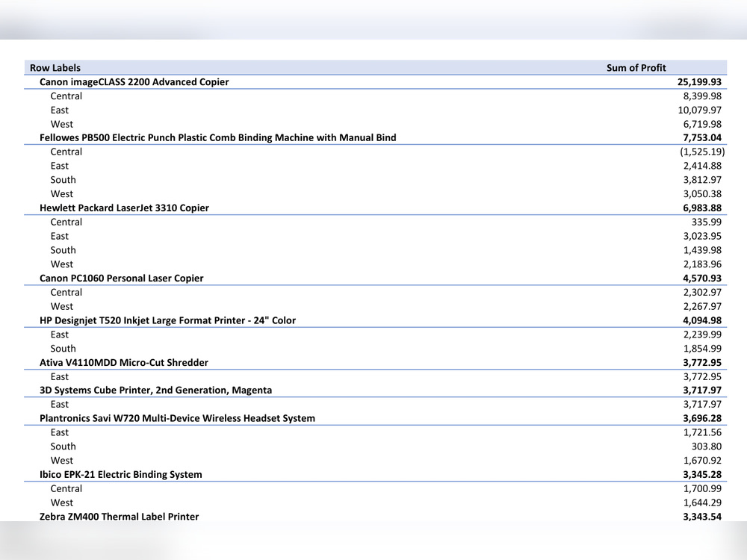The width and height of the screenshot is (747, 560).
Task: Click the 1,700.99 profit value
Action: tap(702, 488)
